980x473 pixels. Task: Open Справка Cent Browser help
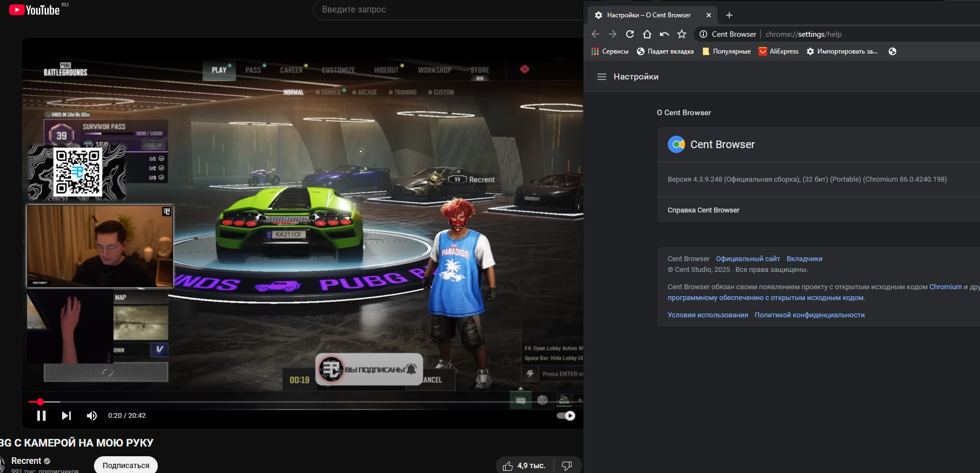pos(703,210)
